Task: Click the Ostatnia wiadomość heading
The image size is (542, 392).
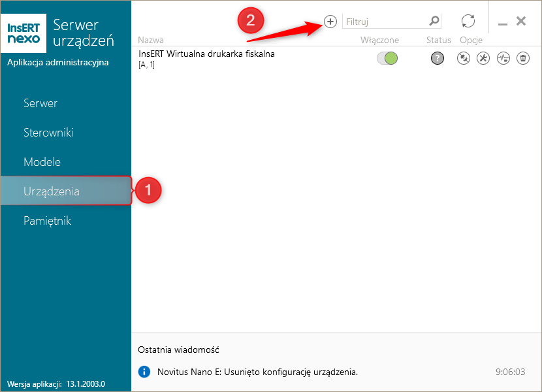Action: click(x=178, y=350)
